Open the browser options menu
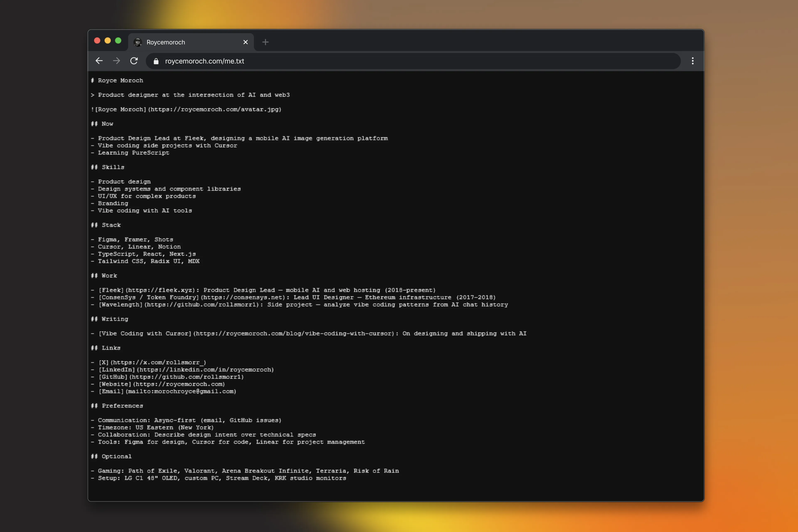Screen dimensions: 798x532 tap(693, 61)
